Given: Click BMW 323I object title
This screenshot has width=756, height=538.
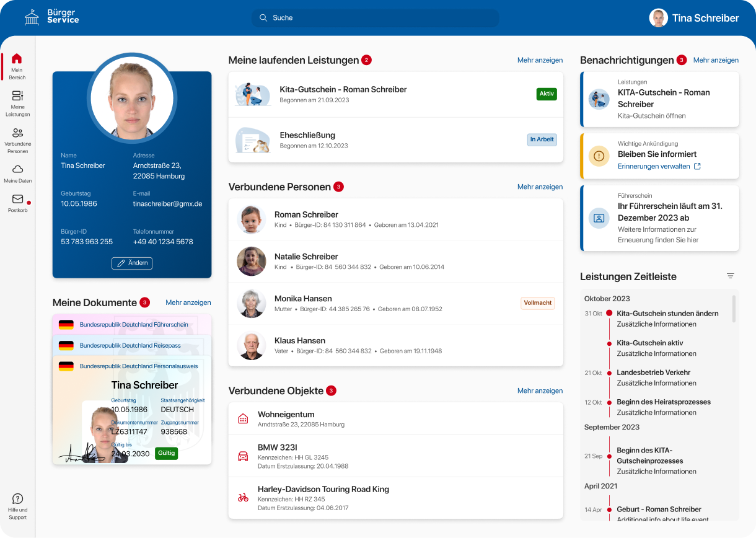Looking at the screenshot, I should pos(278,448).
